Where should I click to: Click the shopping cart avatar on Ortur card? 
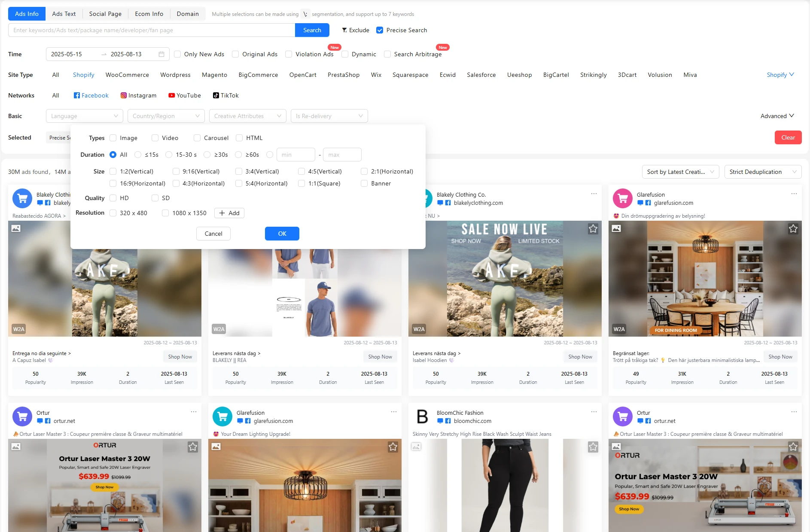pos(22,416)
